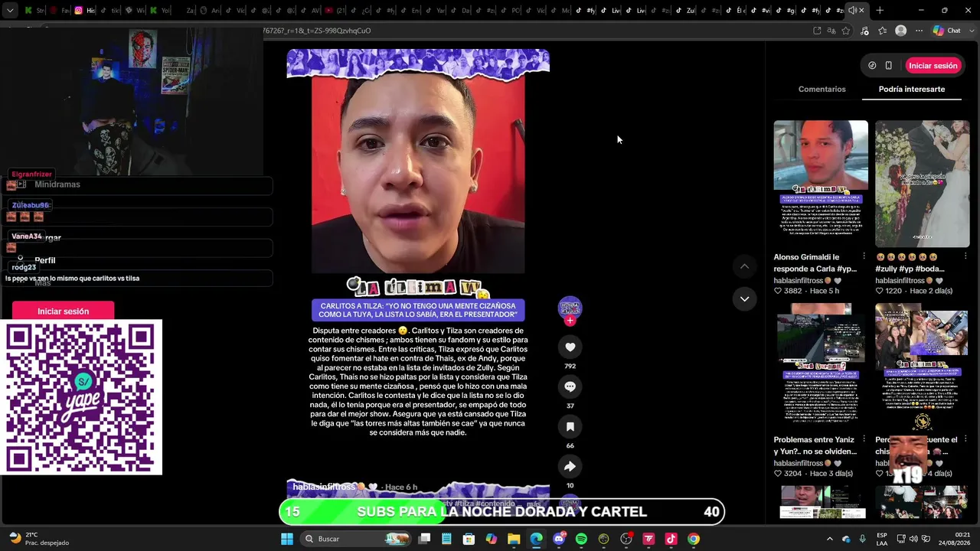Expand video description with 'más' link
980x551 pixels.
[533, 504]
